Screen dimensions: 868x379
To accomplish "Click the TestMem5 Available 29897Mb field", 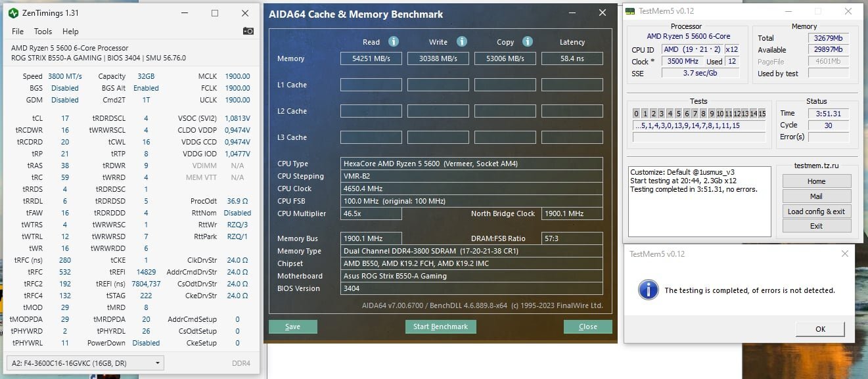I will tap(828, 50).
